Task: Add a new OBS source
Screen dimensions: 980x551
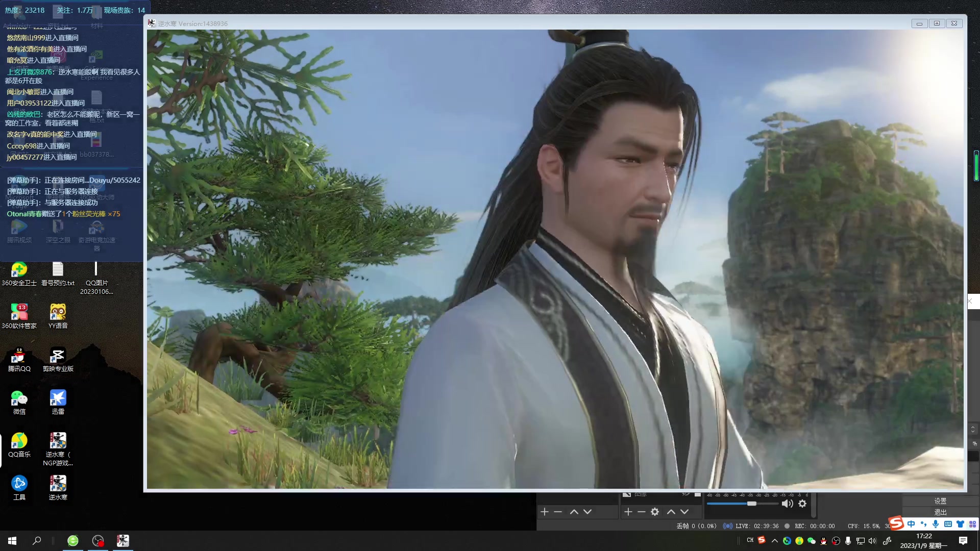Action: tap(628, 512)
